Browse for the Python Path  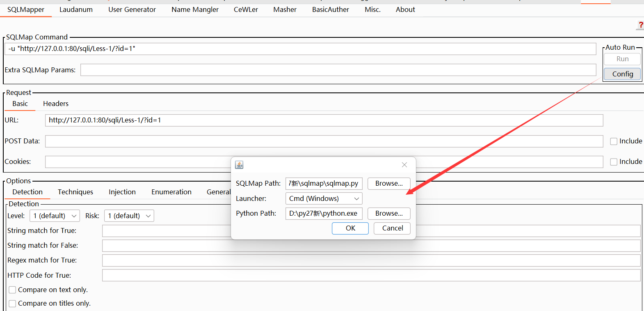point(389,213)
